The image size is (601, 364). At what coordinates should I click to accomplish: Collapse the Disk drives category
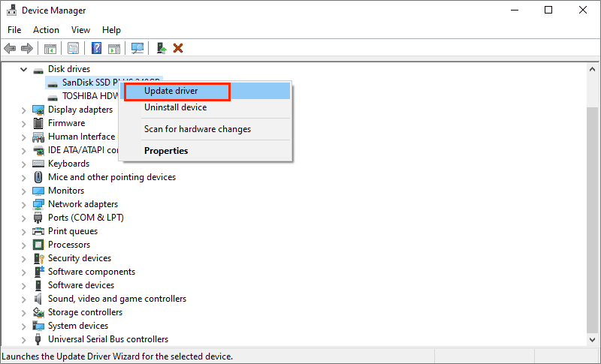click(x=24, y=70)
